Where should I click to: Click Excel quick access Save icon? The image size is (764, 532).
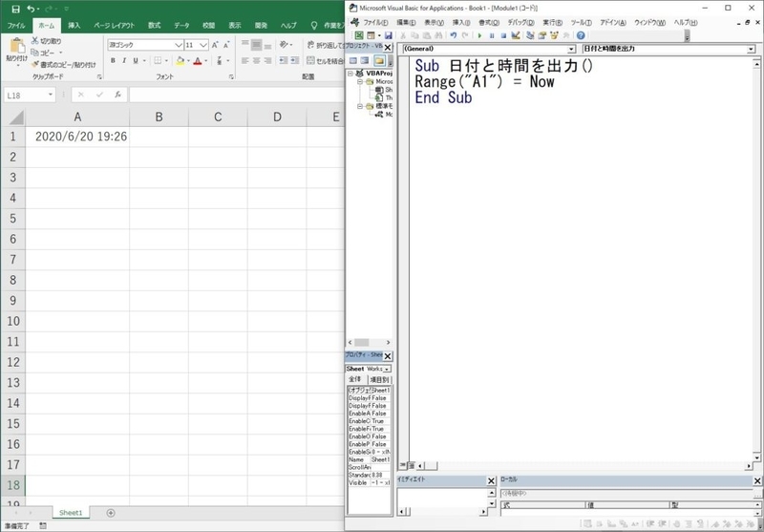tap(15, 9)
